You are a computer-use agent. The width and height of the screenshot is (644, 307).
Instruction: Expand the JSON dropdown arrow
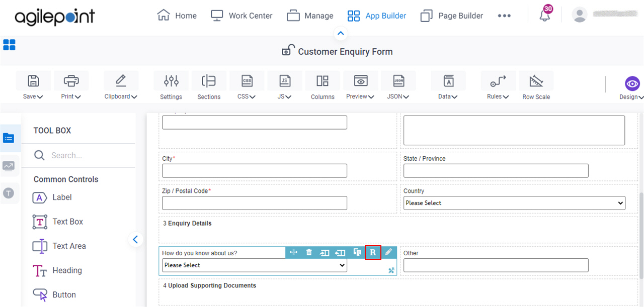[x=406, y=96]
